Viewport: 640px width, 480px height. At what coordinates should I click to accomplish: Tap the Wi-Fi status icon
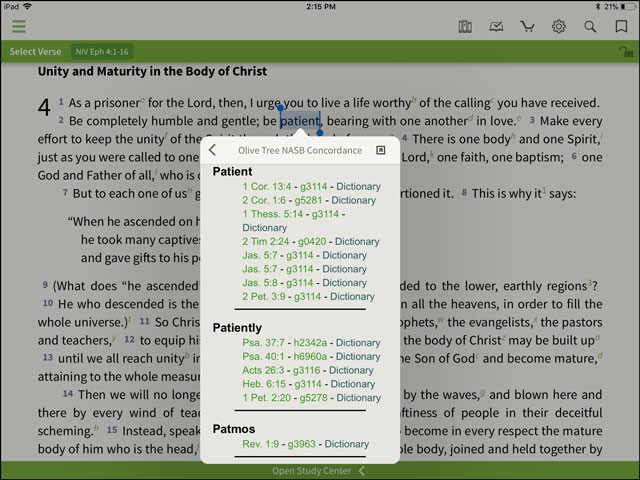[x=27, y=7]
